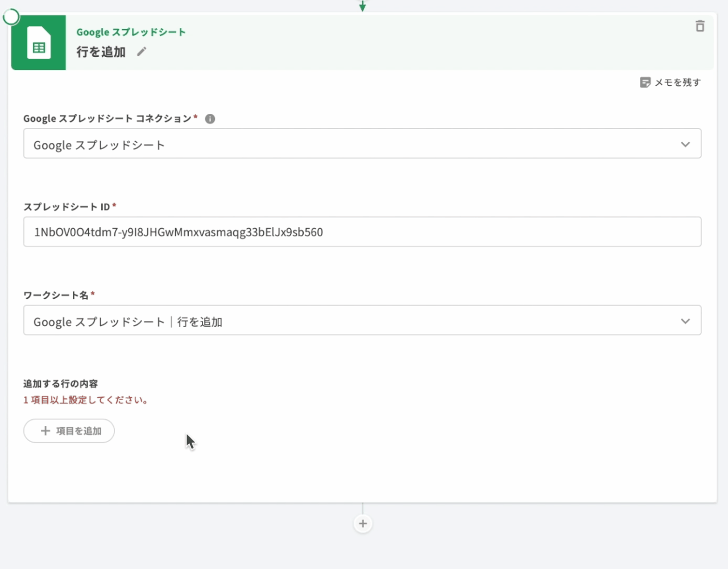The image size is (728, 569).
Task: Click the green Google Sheets app icon
Action: 39,43
